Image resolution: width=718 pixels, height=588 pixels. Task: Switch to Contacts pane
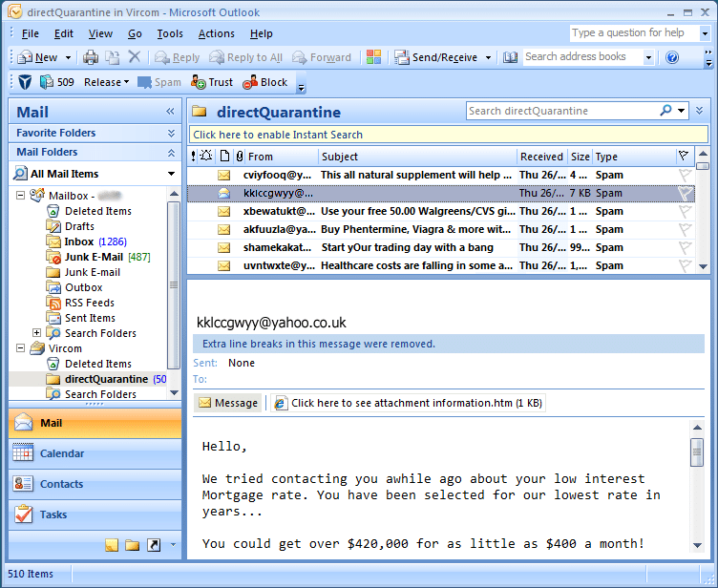pos(95,484)
